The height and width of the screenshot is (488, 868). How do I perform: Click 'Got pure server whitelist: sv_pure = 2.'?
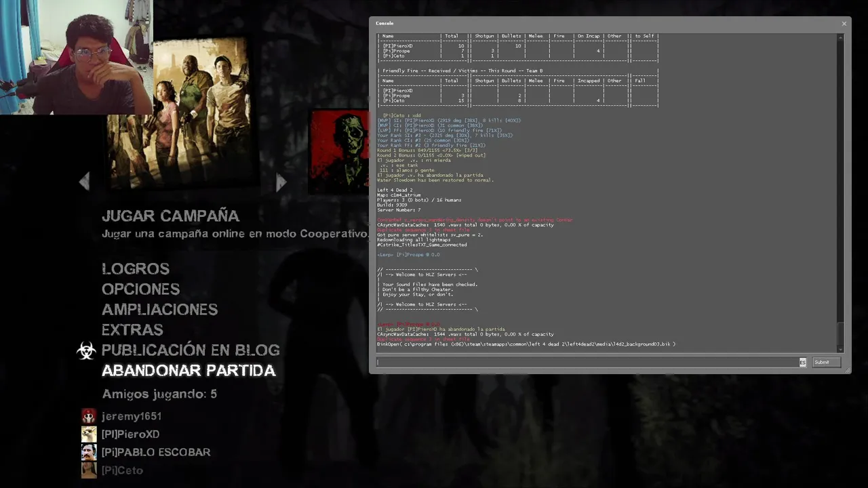click(430, 235)
